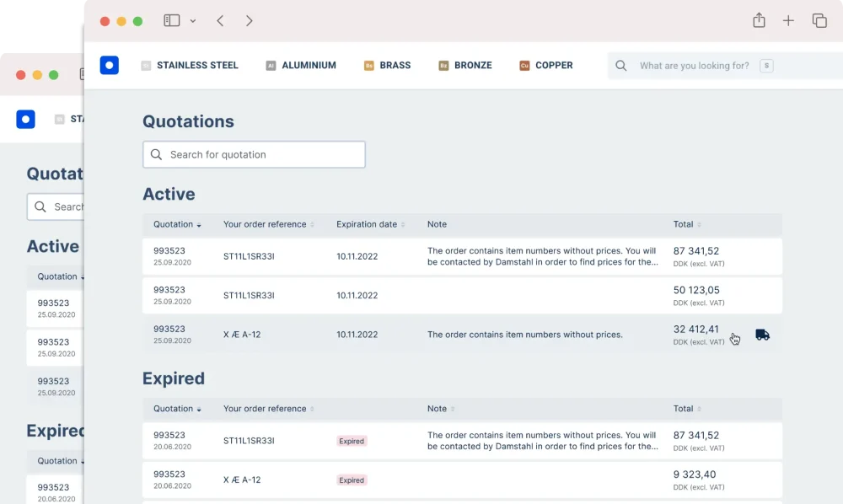Click the magnifier icon in top search bar
This screenshot has height=504, width=843.
point(621,66)
